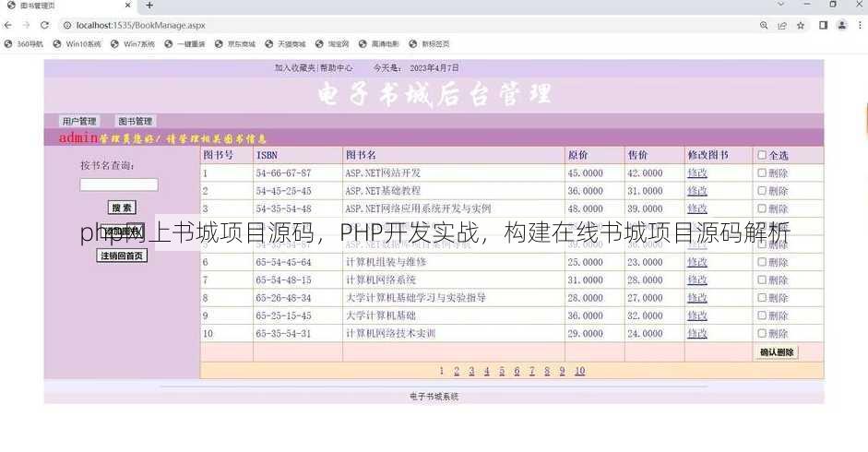Click the 图书名 column header
The image size is (868, 452).
pyautogui.click(x=361, y=155)
